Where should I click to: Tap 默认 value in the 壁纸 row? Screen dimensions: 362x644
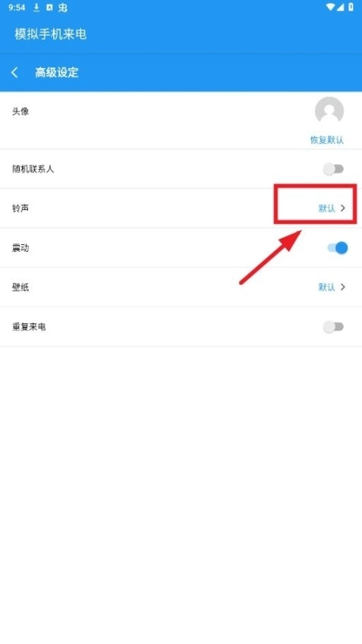click(x=326, y=287)
